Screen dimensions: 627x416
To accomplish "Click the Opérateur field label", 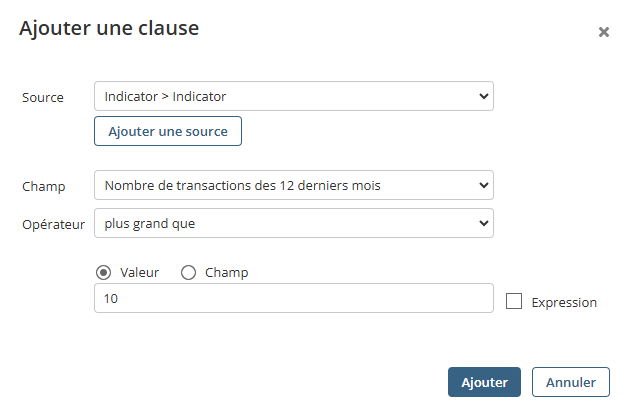I will click(54, 224).
